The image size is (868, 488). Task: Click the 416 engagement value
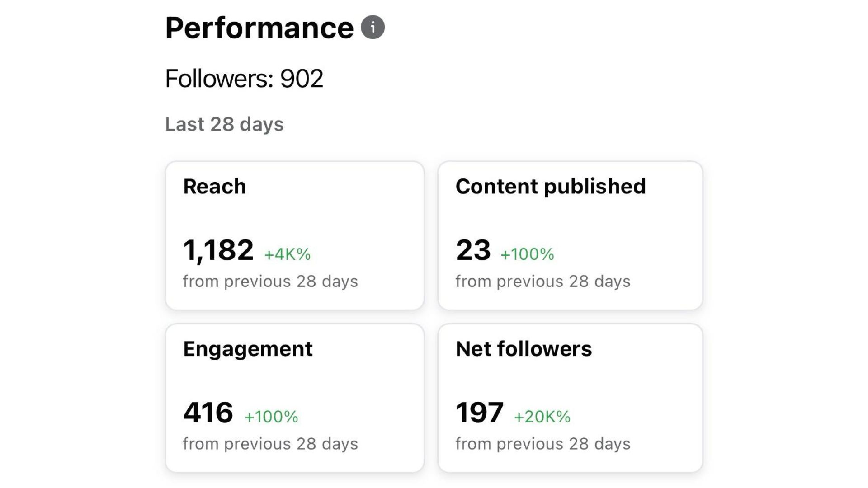208,413
